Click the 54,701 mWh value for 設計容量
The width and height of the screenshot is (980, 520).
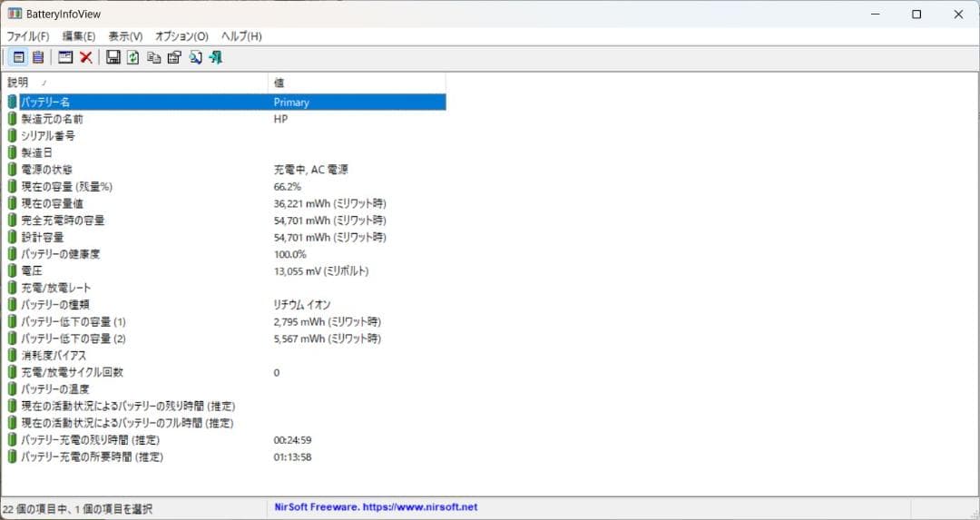coord(330,237)
